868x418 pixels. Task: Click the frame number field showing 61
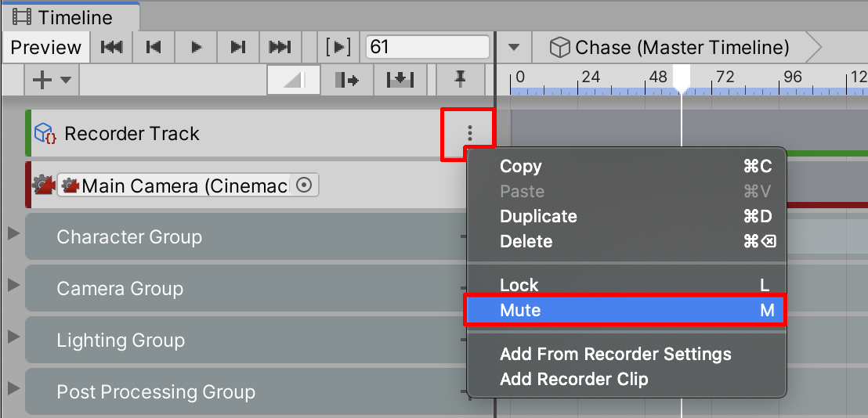[428, 47]
